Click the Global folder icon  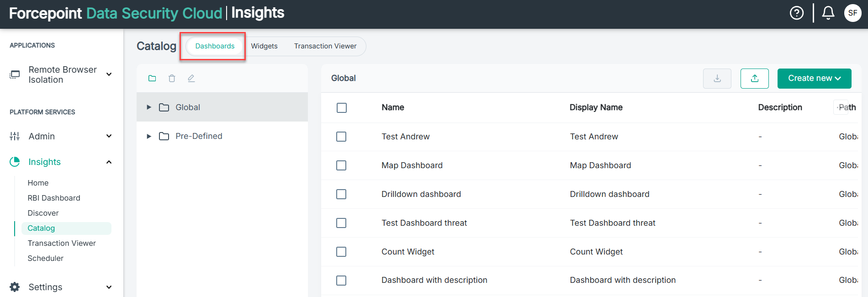pyautogui.click(x=164, y=107)
